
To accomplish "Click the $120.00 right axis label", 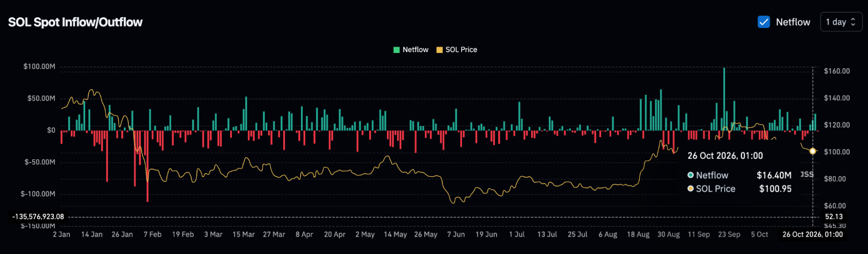I will tap(837, 125).
